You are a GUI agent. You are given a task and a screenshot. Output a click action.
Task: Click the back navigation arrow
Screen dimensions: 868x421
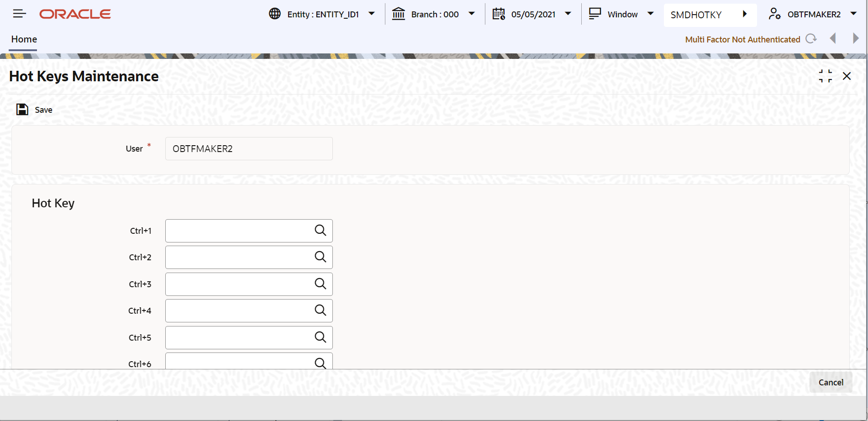[x=833, y=38]
